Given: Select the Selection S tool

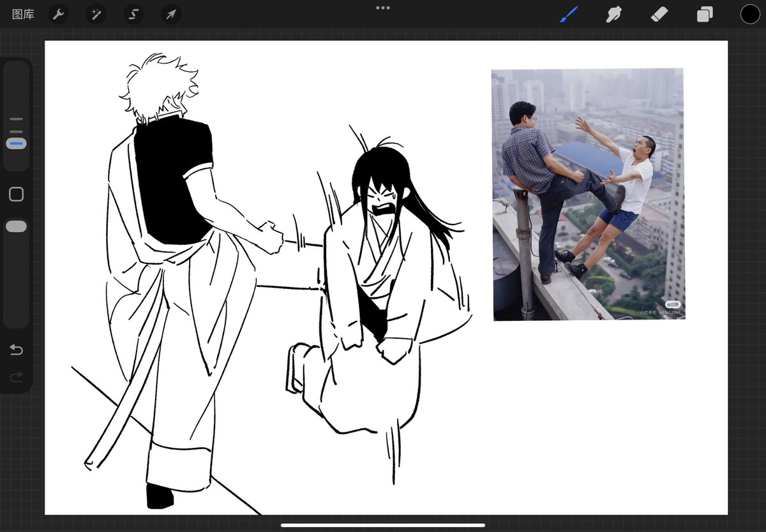Looking at the screenshot, I should [133, 14].
